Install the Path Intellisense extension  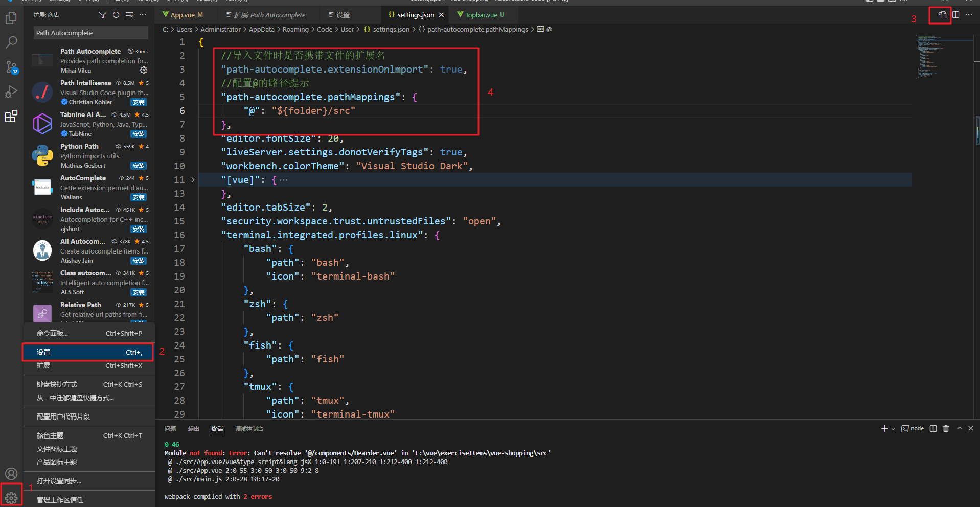tap(139, 102)
